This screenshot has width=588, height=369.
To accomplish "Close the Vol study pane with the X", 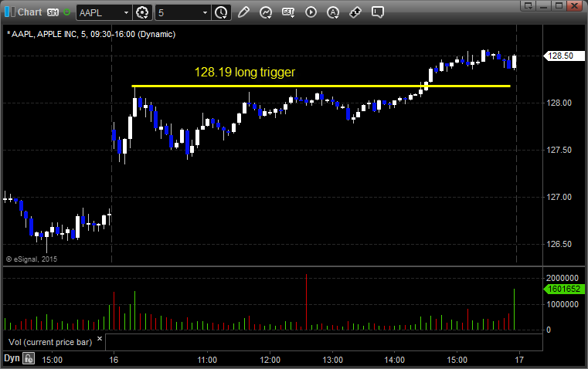I will pyautogui.click(x=100, y=338).
